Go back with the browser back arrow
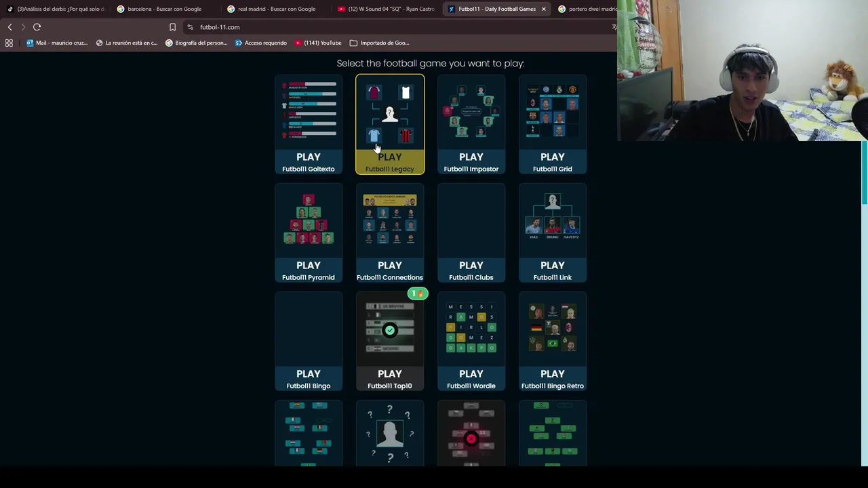Image resolution: width=868 pixels, height=488 pixels. click(x=9, y=27)
